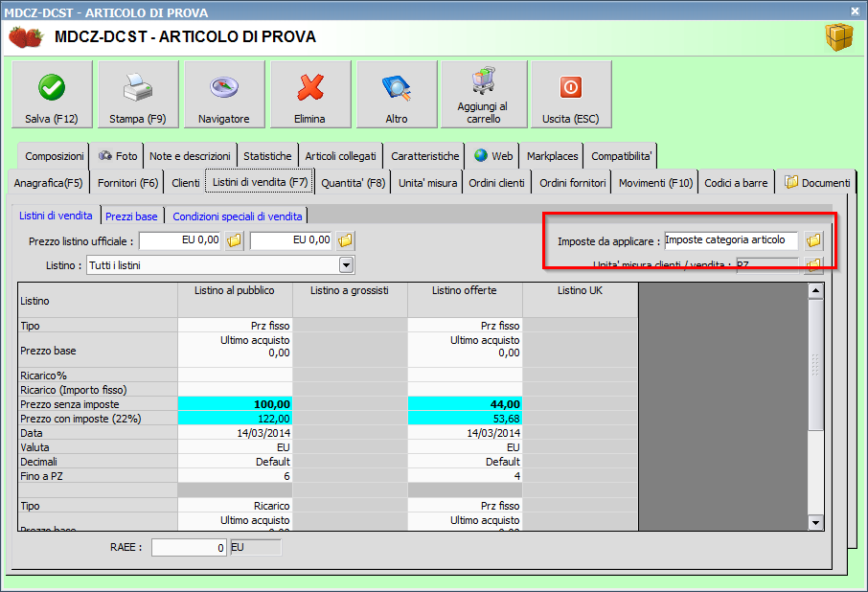Image resolution: width=868 pixels, height=592 pixels.
Task: Switch to the Web tab
Action: [x=493, y=156]
